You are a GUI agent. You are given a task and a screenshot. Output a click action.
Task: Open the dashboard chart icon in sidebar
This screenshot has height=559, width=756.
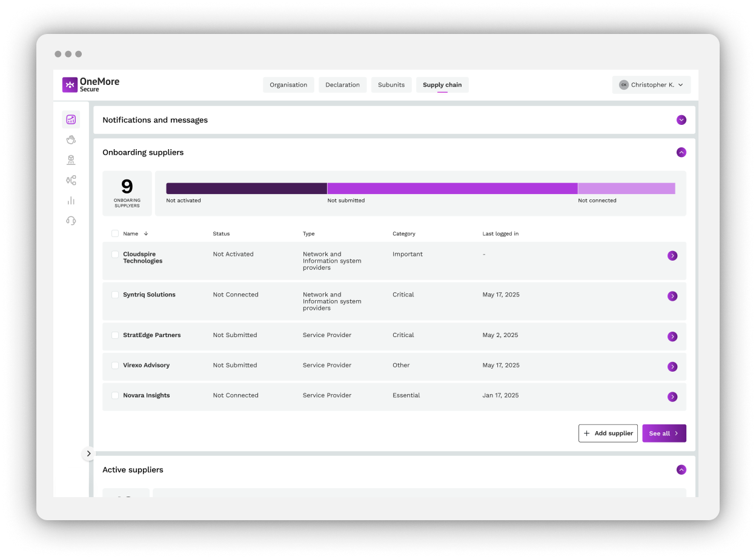tap(71, 119)
